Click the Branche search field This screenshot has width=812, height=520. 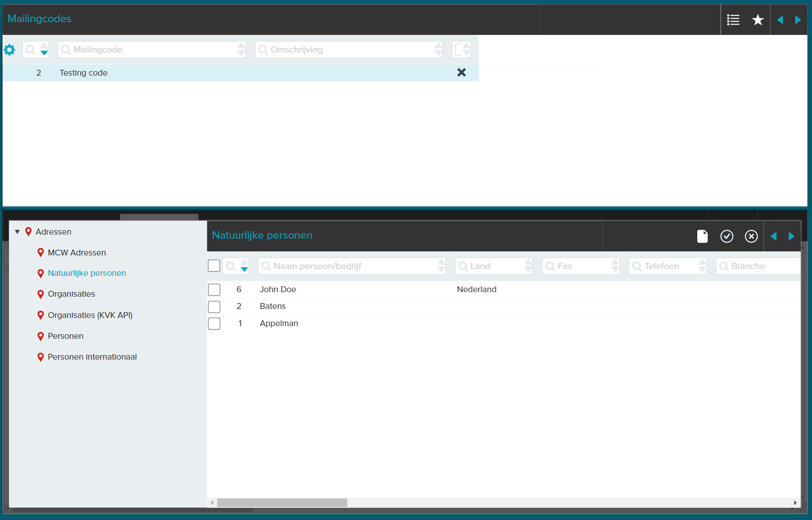(758, 266)
